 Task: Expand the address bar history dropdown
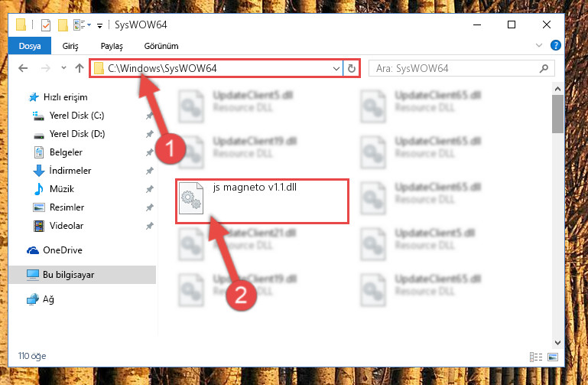pyautogui.click(x=336, y=68)
